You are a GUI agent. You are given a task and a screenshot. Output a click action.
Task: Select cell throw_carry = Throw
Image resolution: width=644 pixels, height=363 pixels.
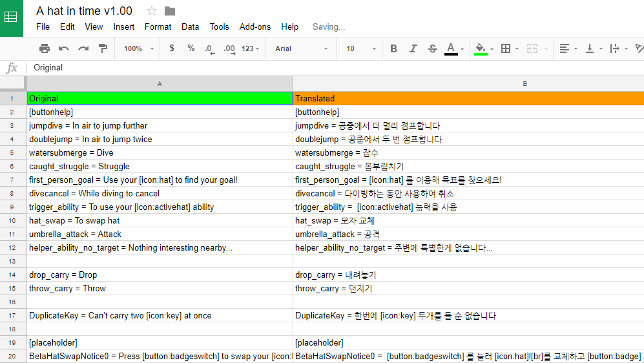[160, 288]
